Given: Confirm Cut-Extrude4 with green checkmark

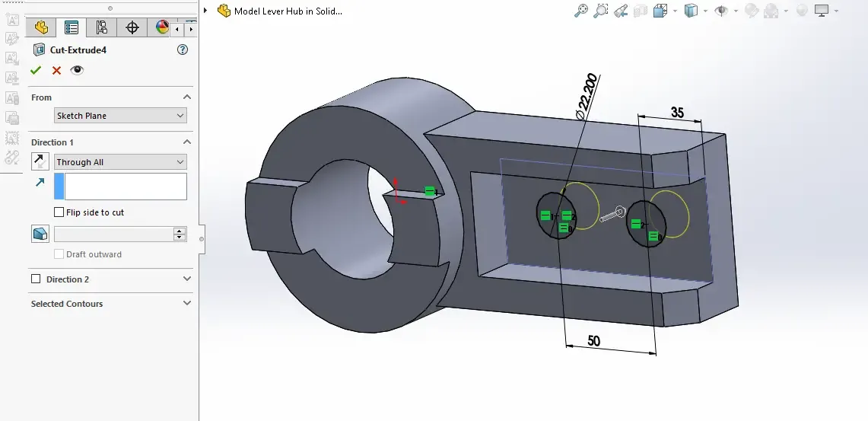Looking at the screenshot, I should [36, 70].
